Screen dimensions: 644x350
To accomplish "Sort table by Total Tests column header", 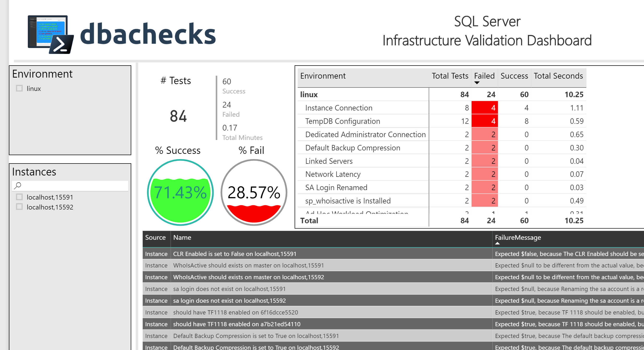I will pos(450,76).
